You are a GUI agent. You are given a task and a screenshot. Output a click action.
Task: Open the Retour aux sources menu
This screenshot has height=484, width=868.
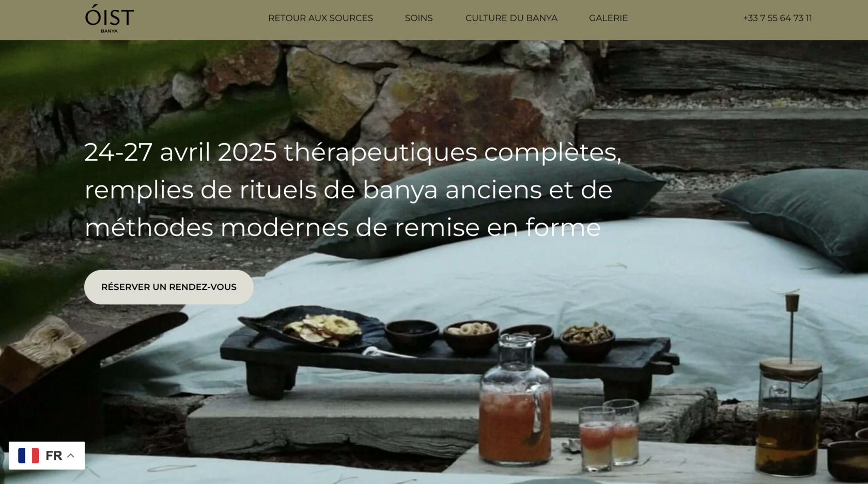(x=320, y=18)
